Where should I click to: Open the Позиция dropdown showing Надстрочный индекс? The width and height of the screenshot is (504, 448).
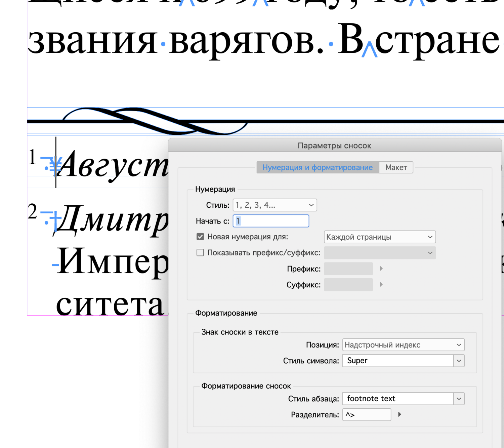pyautogui.click(x=403, y=344)
